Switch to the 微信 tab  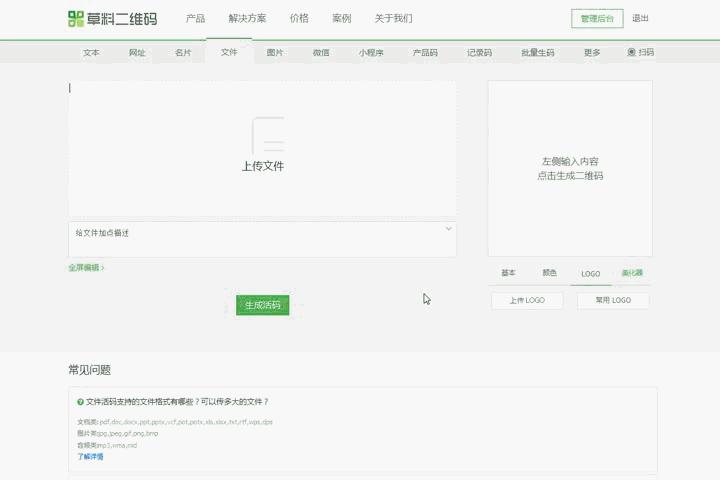pos(321,52)
